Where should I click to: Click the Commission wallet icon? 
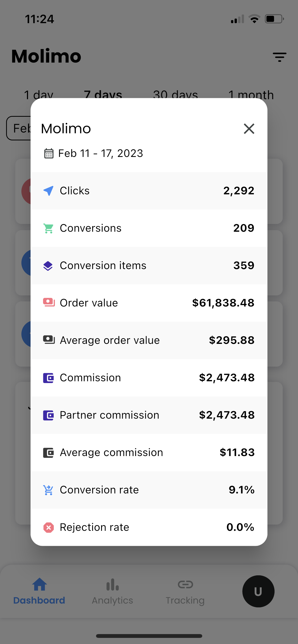click(x=48, y=378)
